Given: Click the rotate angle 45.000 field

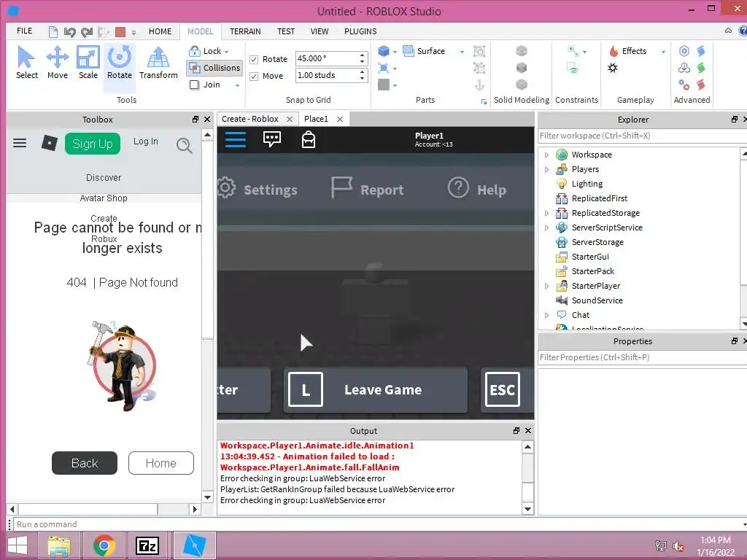Looking at the screenshot, I should coord(326,58).
